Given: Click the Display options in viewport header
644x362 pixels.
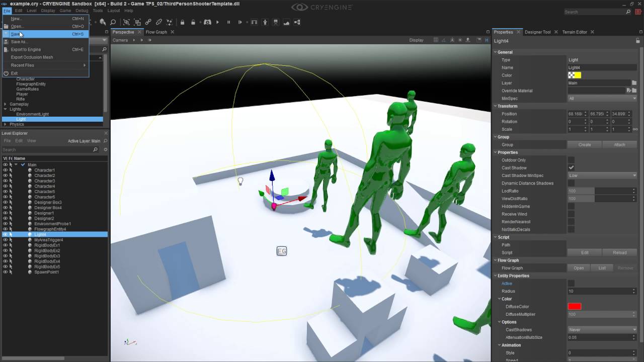Looking at the screenshot, I should (416, 40).
